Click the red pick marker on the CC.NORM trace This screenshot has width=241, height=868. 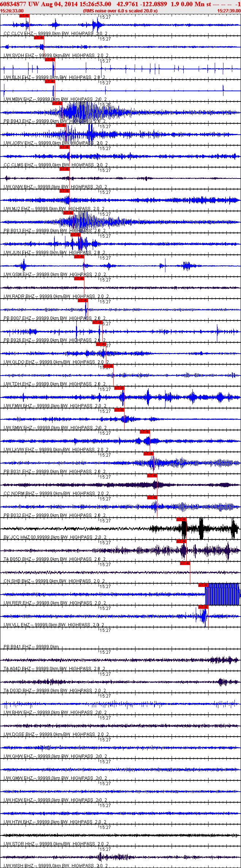[x=152, y=476]
